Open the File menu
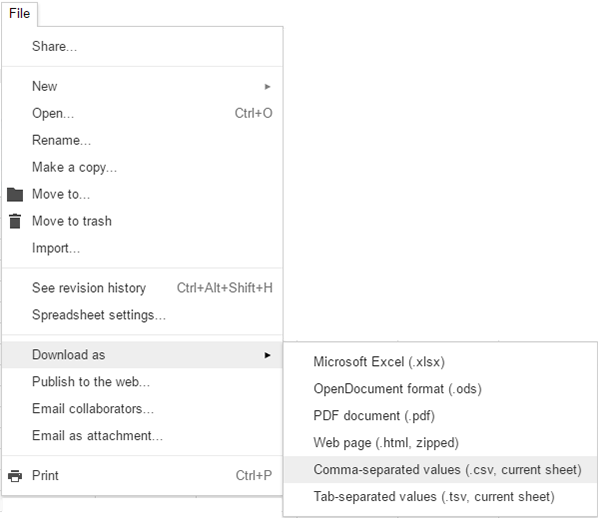The width and height of the screenshot is (600, 519). 20,13
